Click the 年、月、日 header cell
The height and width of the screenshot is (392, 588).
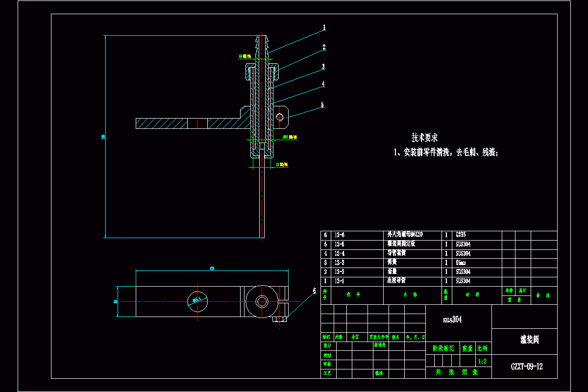coord(416,337)
